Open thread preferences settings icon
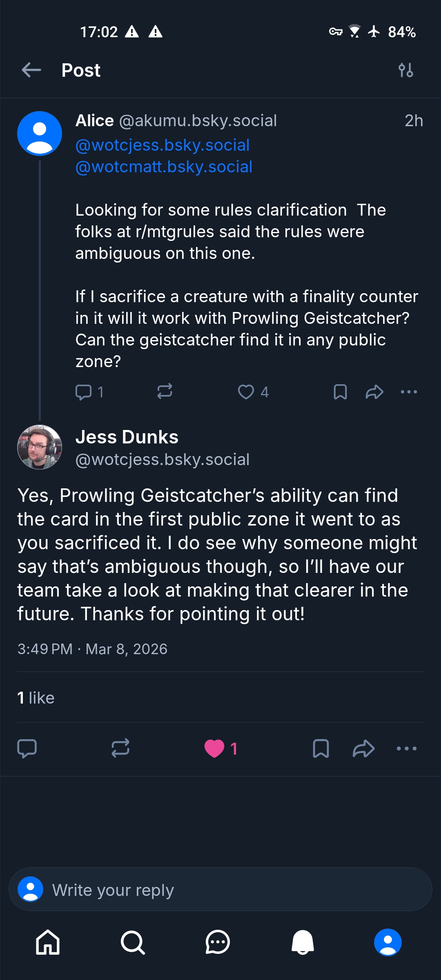This screenshot has height=980, width=441. tap(405, 70)
